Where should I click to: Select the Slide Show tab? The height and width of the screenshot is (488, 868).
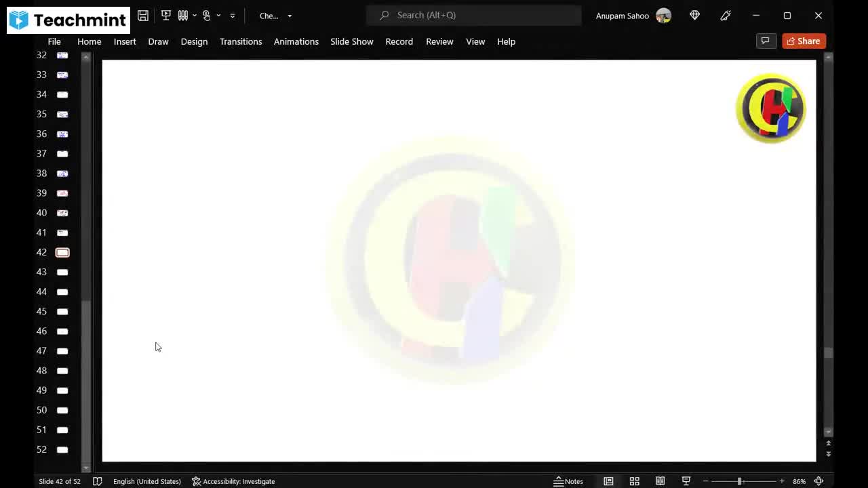tap(352, 41)
